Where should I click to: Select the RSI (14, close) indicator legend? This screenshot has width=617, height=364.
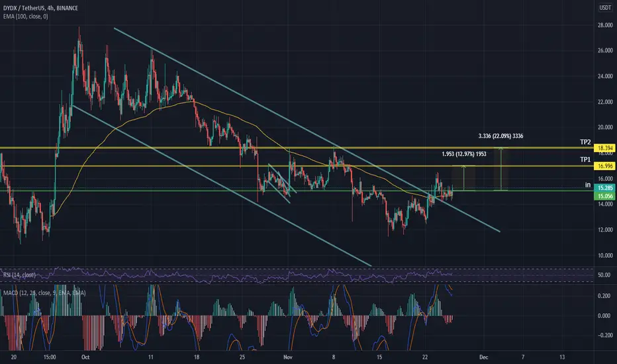click(x=19, y=275)
